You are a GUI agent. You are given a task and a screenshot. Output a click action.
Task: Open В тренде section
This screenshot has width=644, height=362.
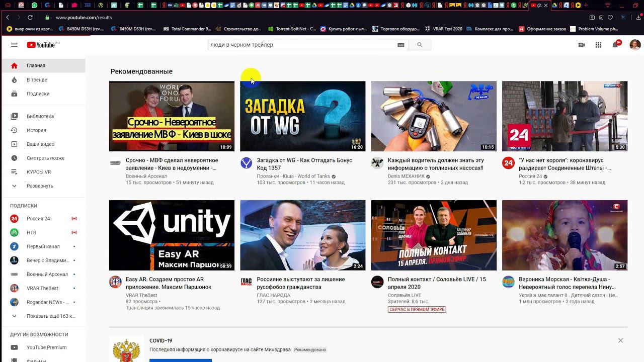click(x=43, y=79)
